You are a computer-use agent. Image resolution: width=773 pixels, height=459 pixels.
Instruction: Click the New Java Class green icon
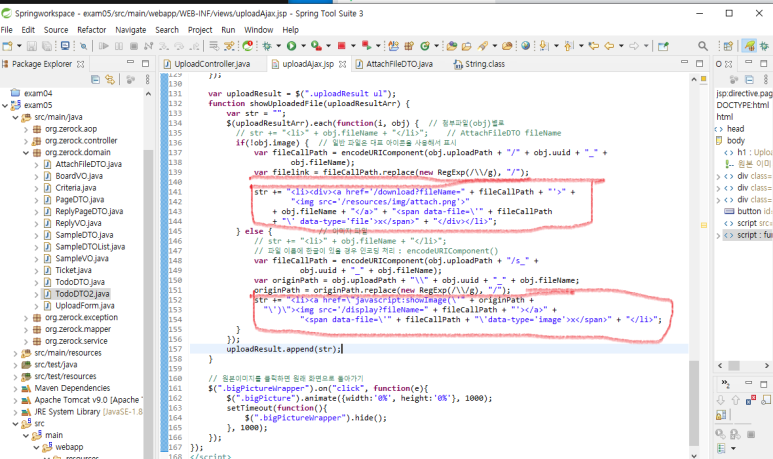424,46
